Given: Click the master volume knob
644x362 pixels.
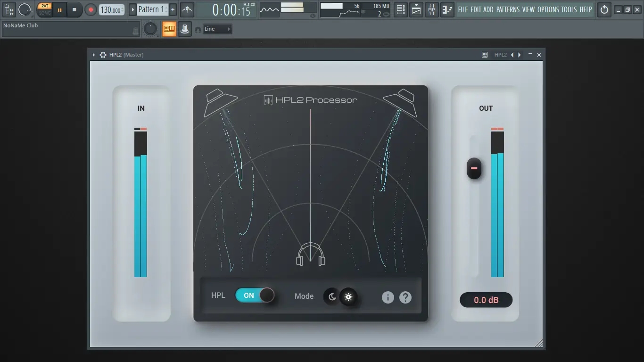Looking at the screenshot, I should (x=150, y=29).
